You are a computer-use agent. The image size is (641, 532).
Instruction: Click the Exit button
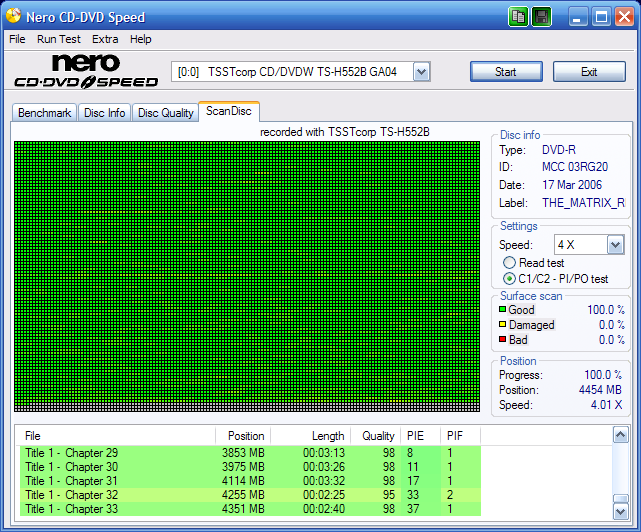click(589, 72)
